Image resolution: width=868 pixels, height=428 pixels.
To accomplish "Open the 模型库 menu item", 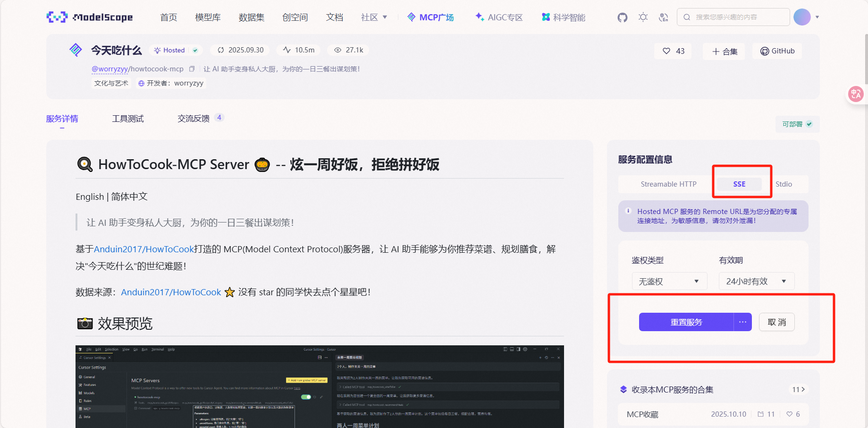I will click(x=208, y=17).
